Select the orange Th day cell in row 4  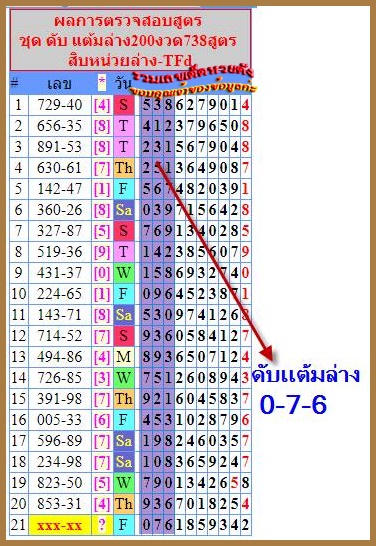pyautogui.click(x=124, y=168)
